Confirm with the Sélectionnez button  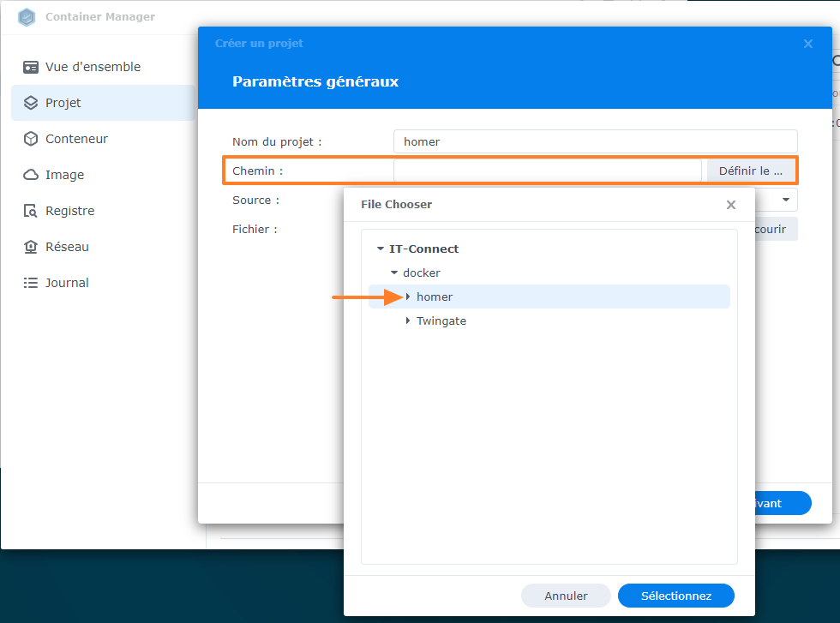[x=675, y=596]
